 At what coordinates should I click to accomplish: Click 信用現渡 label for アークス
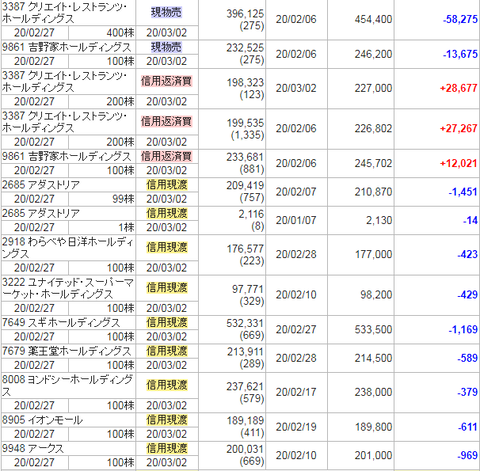coord(167,448)
